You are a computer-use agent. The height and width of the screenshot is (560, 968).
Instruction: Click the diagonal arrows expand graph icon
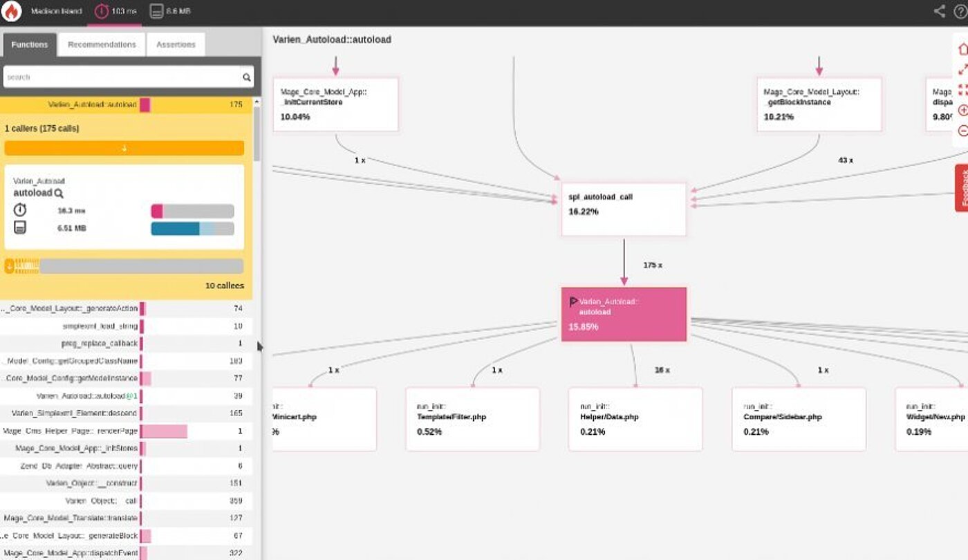962,70
